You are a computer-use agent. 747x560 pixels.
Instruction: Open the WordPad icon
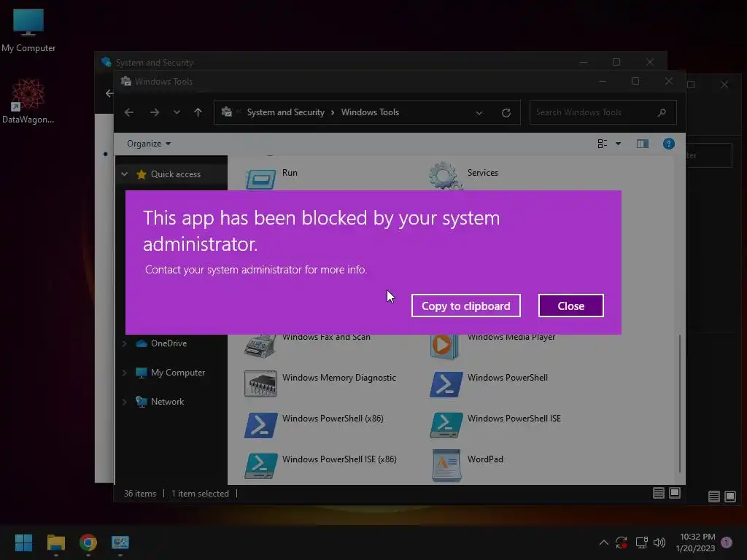tap(446, 466)
